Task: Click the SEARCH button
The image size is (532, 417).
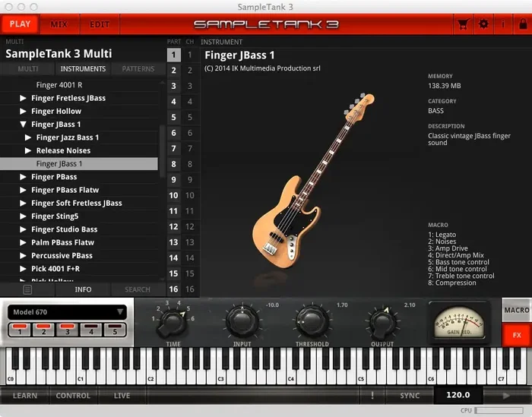Action: (138, 289)
